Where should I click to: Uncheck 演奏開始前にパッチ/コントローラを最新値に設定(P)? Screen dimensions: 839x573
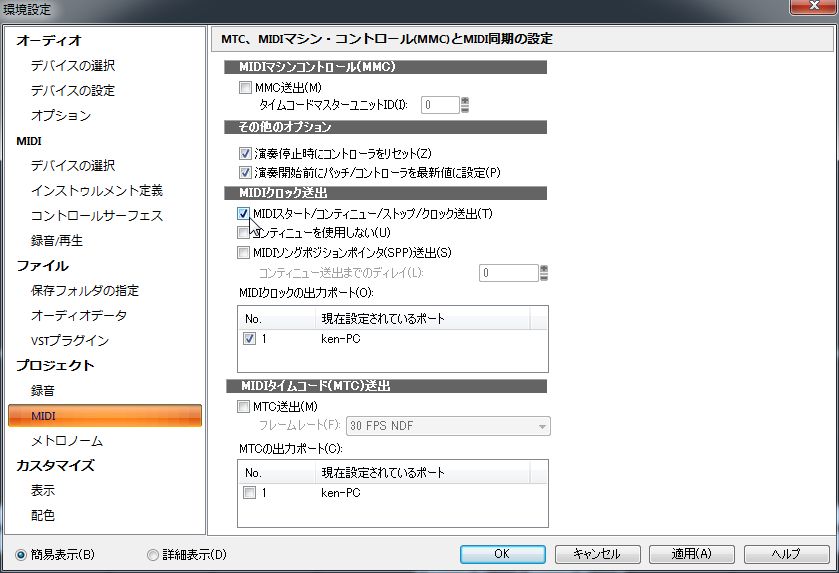coord(245,173)
